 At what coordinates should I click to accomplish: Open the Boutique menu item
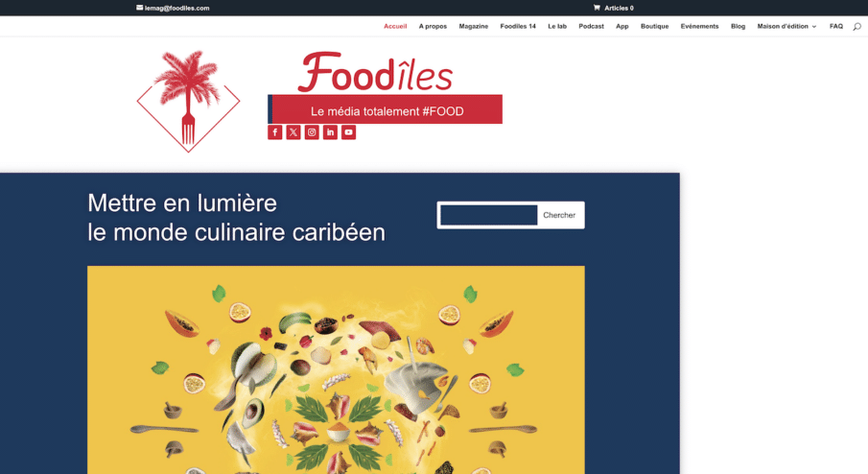tap(654, 26)
